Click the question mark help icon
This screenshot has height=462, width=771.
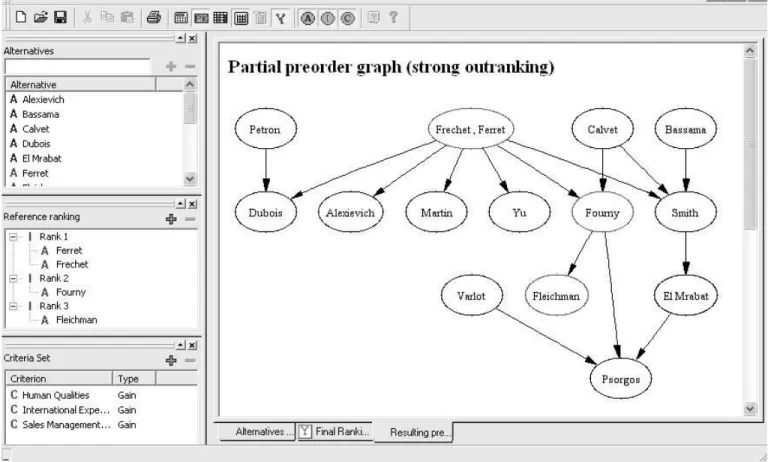[393, 18]
